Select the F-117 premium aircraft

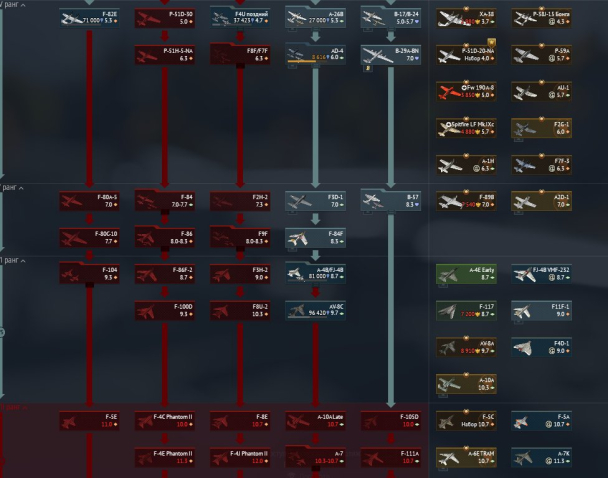pos(466,310)
